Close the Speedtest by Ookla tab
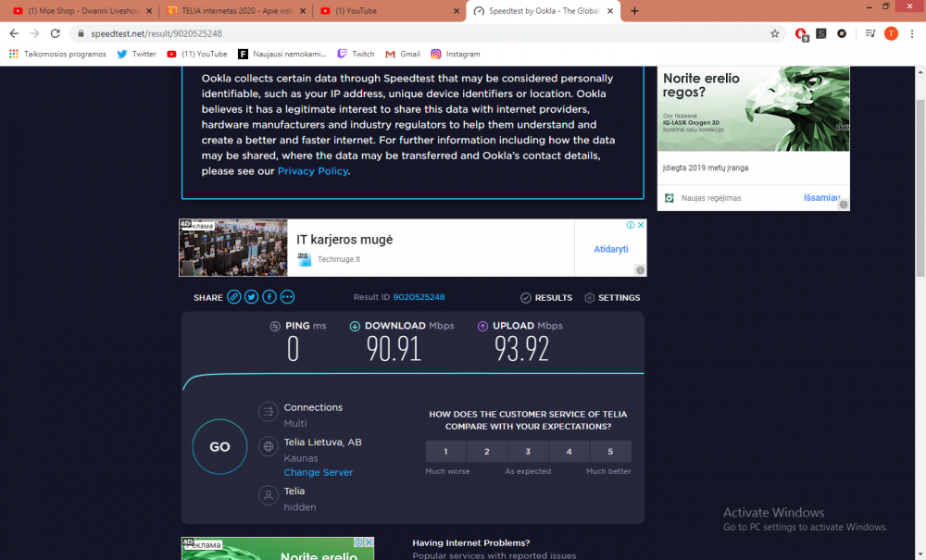Viewport: 926px width, 560px height. [x=610, y=10]
